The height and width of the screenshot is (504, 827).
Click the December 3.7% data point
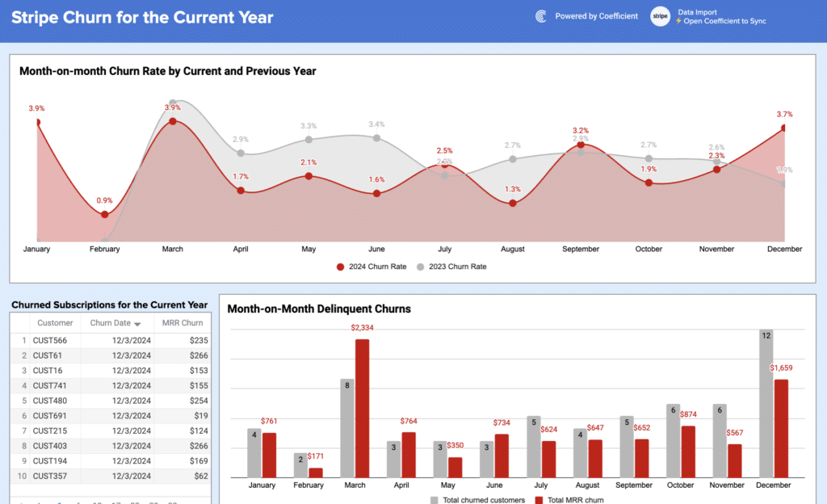point(783,128)
